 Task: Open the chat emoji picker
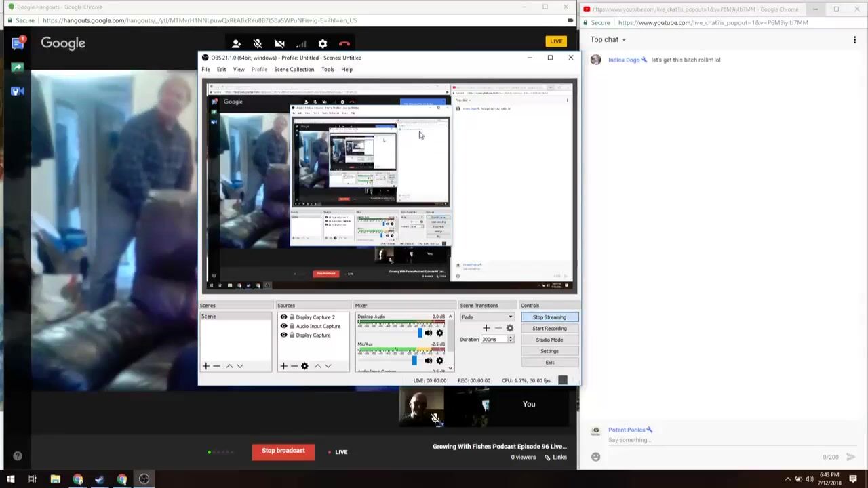pos(595,457)
